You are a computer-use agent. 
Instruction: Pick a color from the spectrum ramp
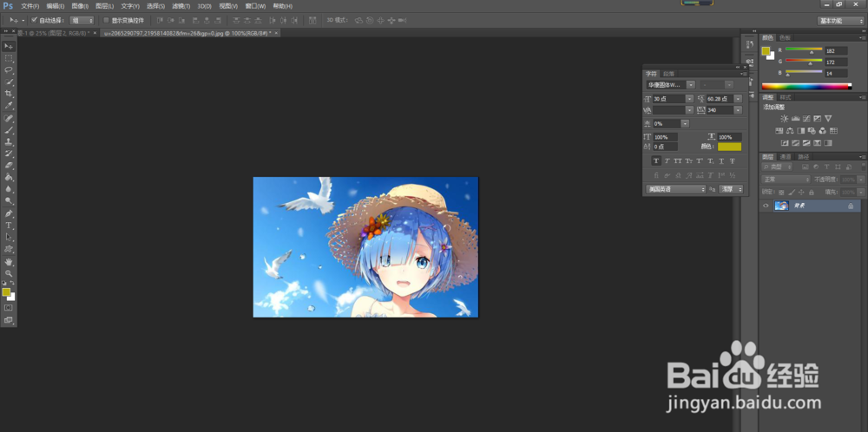tap(806, 86)
